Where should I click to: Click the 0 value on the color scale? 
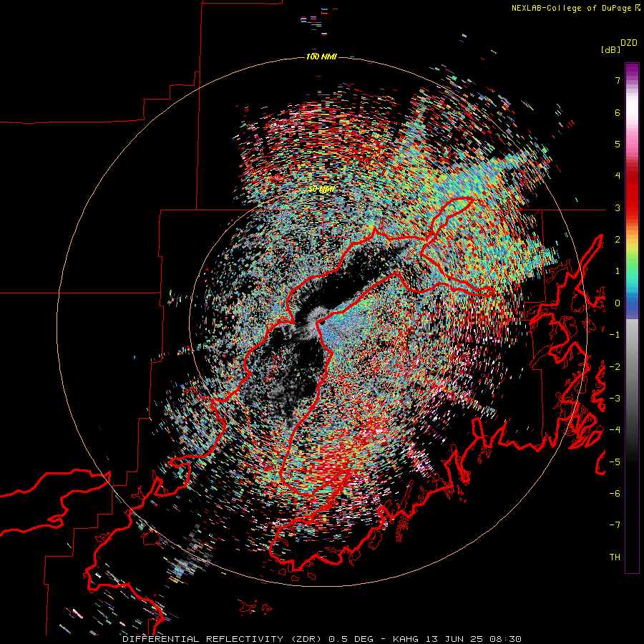(x=618, y=303)
